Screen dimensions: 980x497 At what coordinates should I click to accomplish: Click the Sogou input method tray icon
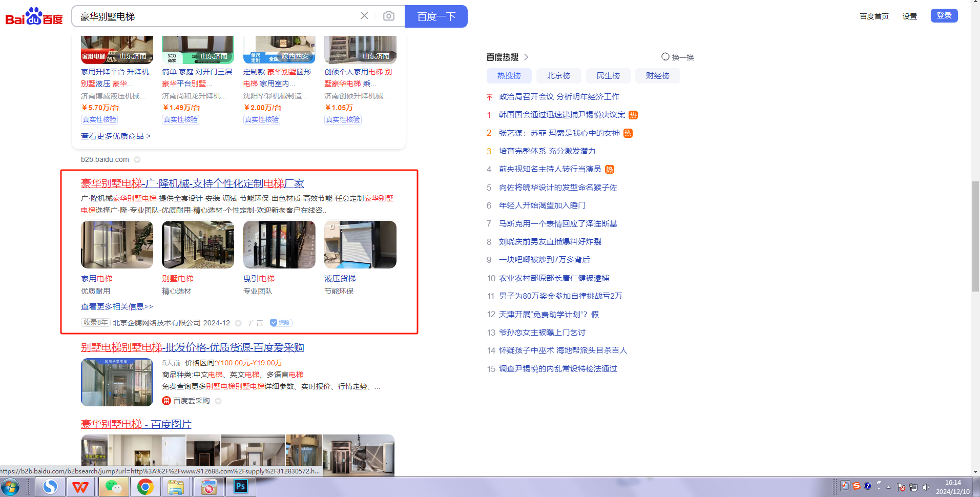(856, 486)
